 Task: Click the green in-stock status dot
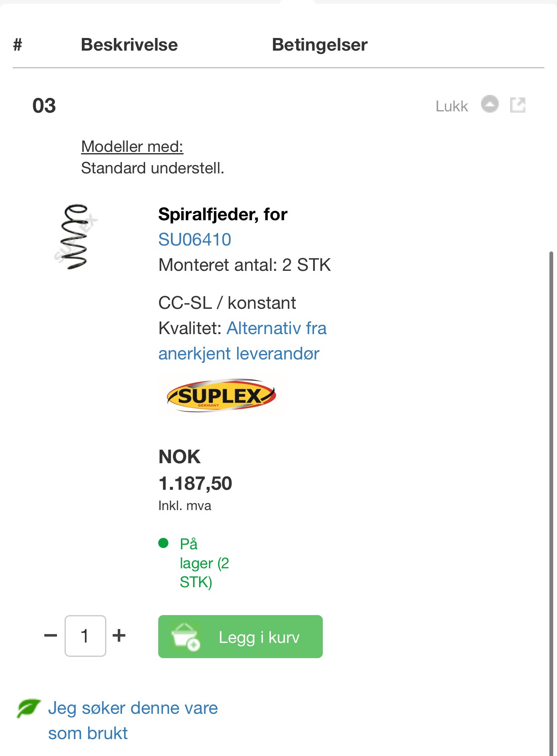pos(163,543)
